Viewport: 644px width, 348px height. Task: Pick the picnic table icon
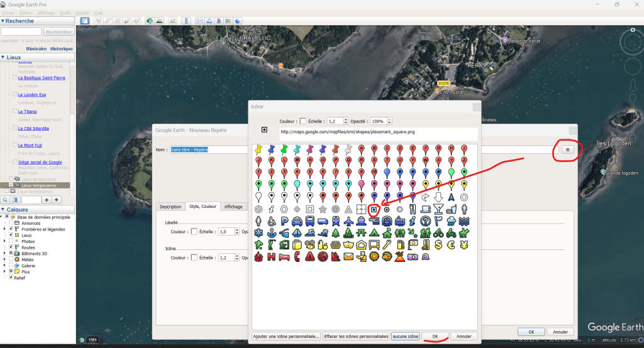[362, 234]
